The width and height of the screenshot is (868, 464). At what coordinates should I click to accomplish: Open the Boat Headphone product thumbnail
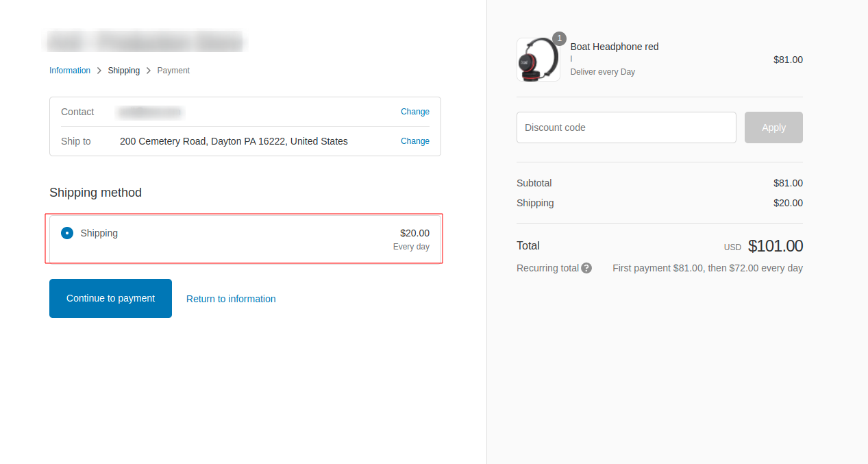538,60
